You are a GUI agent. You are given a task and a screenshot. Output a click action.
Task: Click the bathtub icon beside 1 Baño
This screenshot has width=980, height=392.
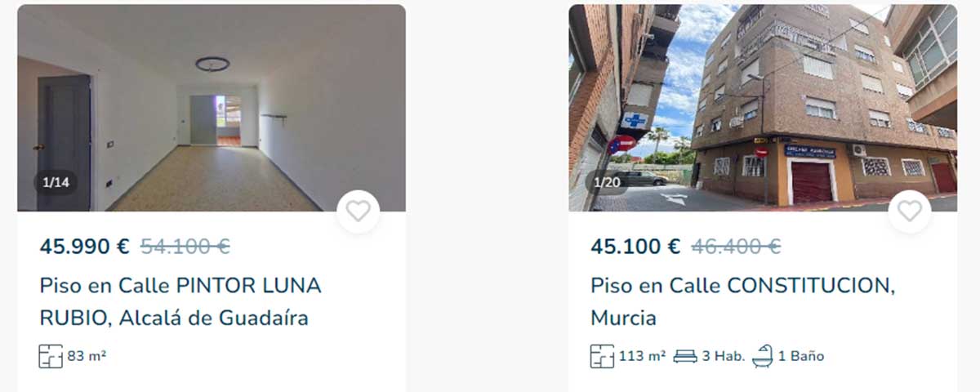click(x=762, y=355)
